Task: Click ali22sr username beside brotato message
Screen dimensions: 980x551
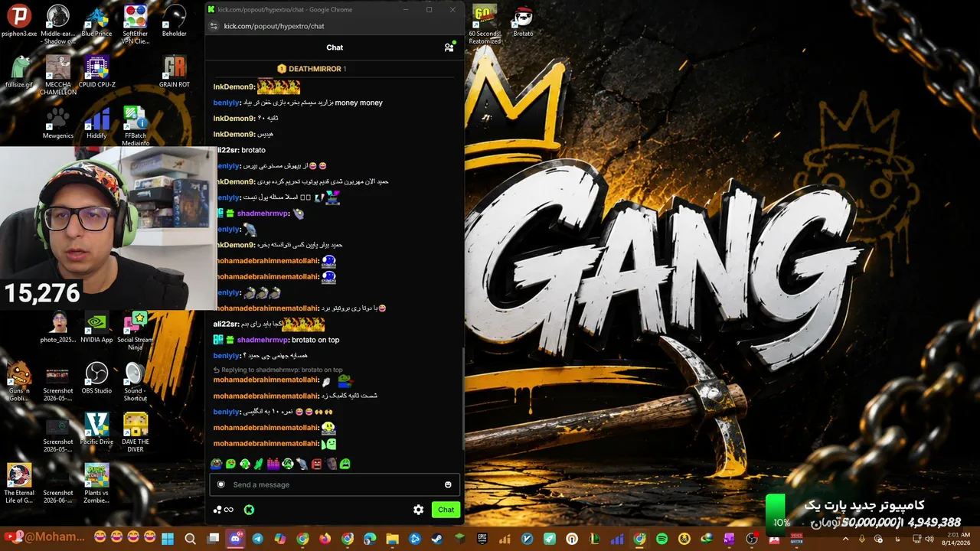Action: click(x=226, y=150)
